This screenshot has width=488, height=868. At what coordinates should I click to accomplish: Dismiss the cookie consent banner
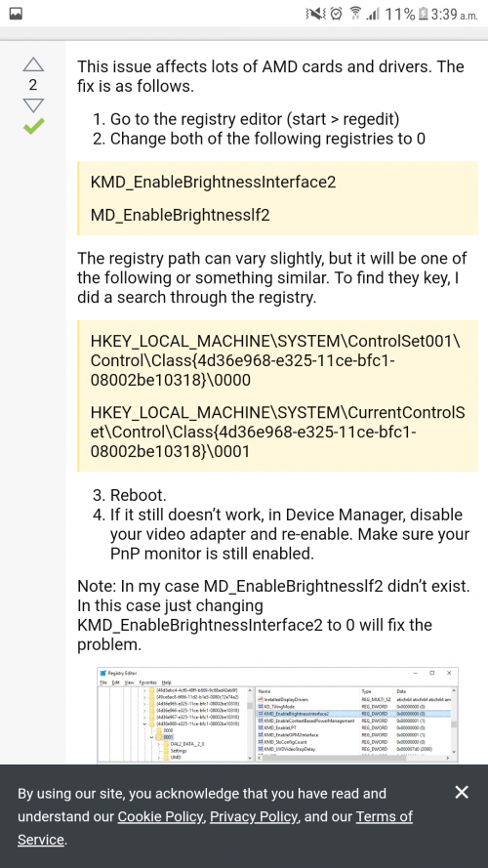pyautogui.click(x=462, y=792)
